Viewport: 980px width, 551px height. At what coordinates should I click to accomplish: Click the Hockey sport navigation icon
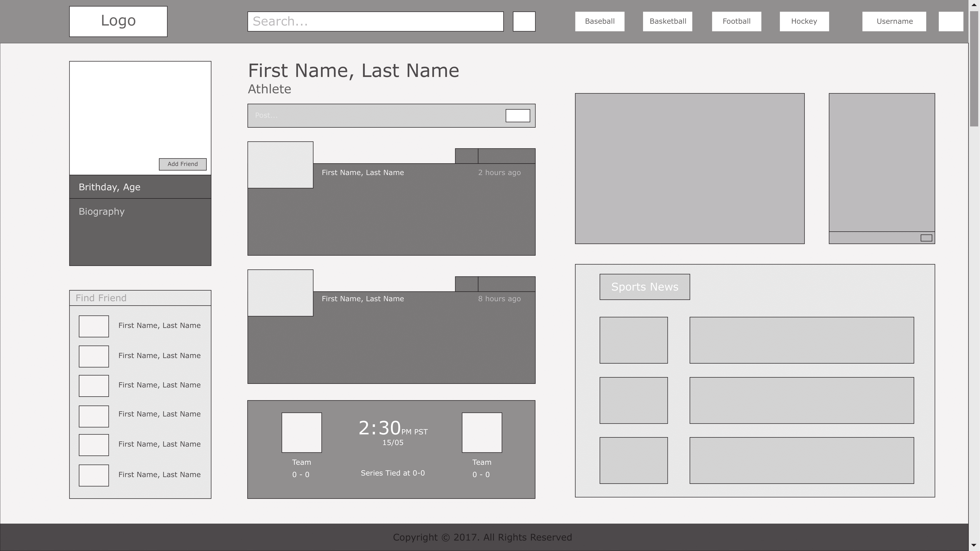tap(804, 21)
